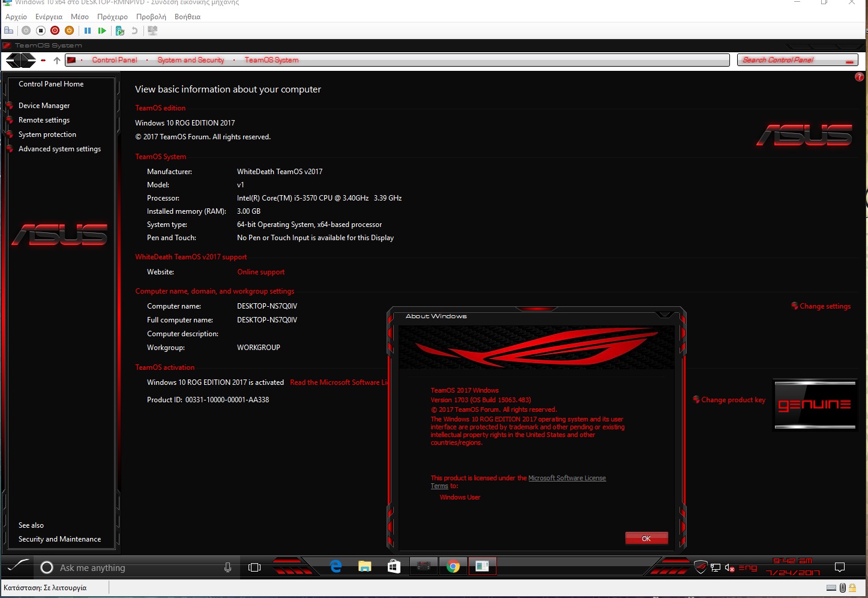Open Security and Maintenance under See also

pos(59,539)
